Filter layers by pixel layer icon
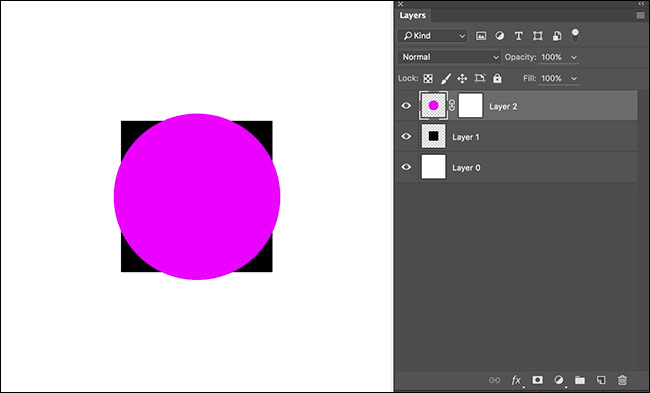Image resolution: width=650 pixels, height=393 pixels. pos(481,36)
